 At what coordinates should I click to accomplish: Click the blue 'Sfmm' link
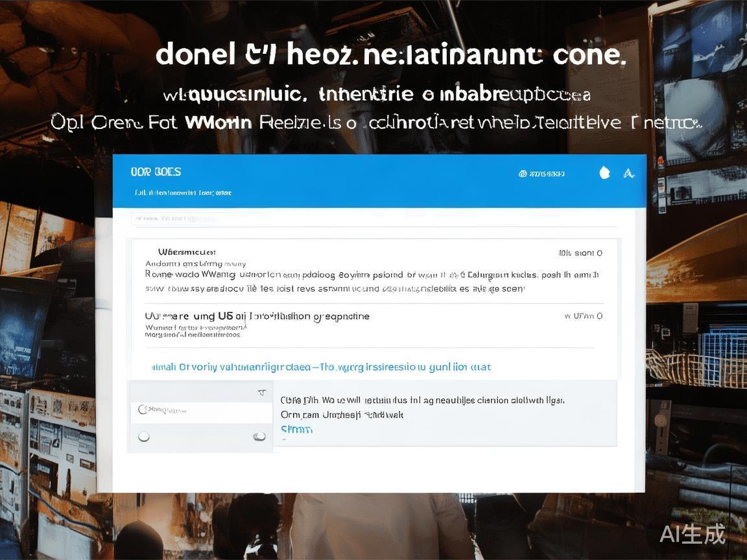pos(297,429)
